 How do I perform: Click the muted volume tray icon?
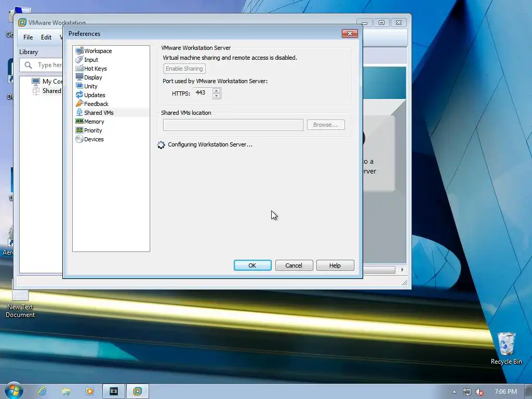[x=480, y=392]
